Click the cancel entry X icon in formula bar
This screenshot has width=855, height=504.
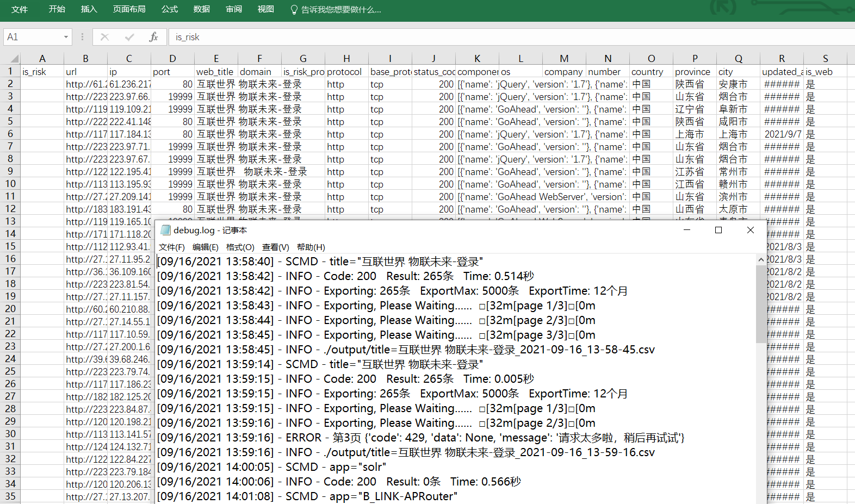(x=105, y=37)
